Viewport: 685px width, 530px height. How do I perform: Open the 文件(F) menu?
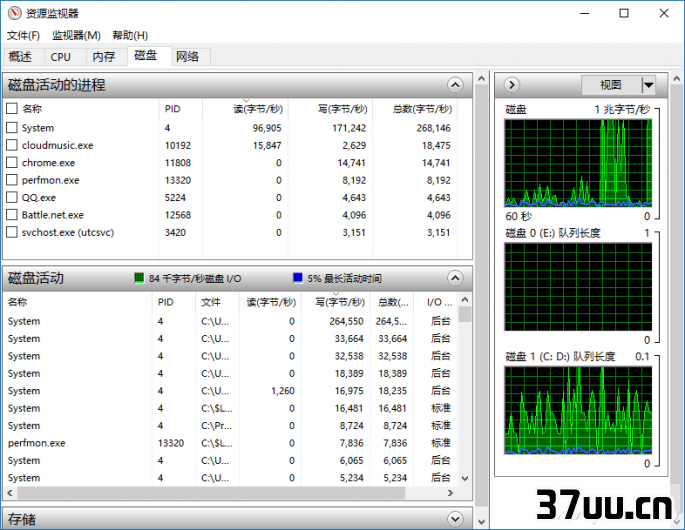[23, 35]
